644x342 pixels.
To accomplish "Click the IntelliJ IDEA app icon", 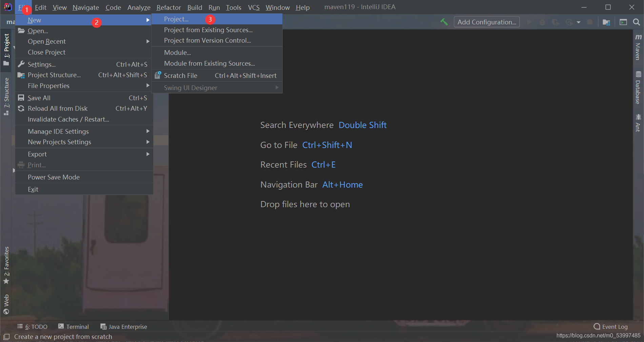I will (8, 7).
